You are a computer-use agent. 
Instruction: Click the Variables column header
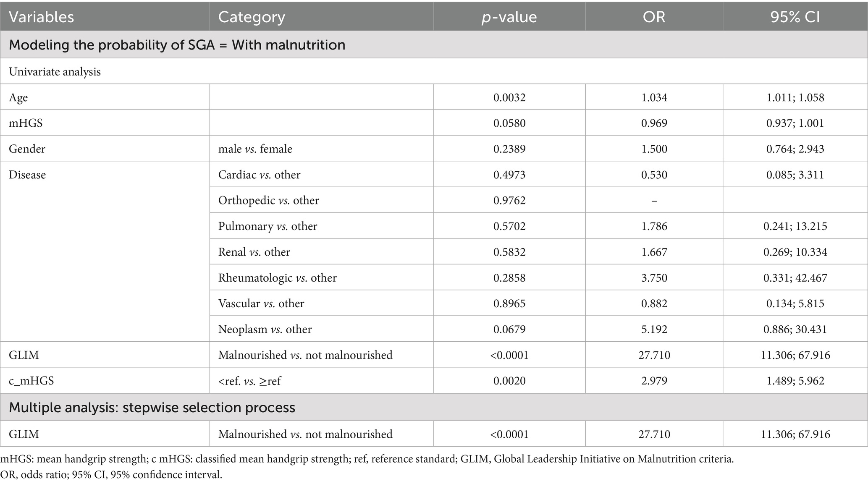(41, 17)
